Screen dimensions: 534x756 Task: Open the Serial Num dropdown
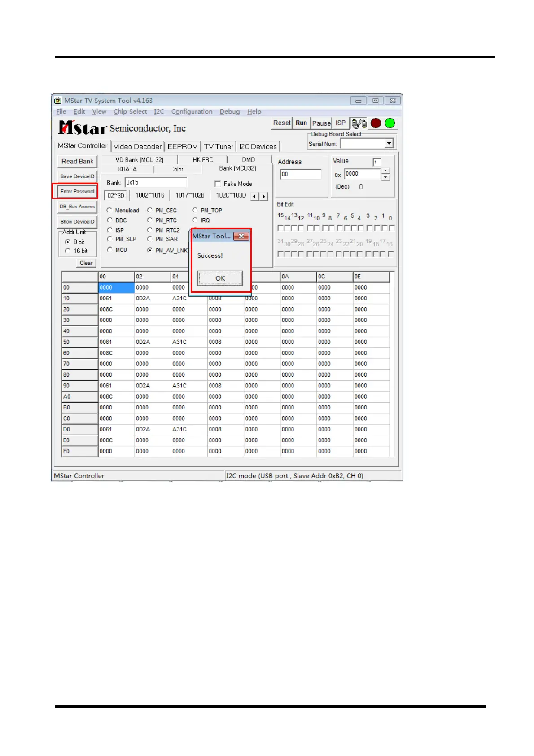point(389,143)
